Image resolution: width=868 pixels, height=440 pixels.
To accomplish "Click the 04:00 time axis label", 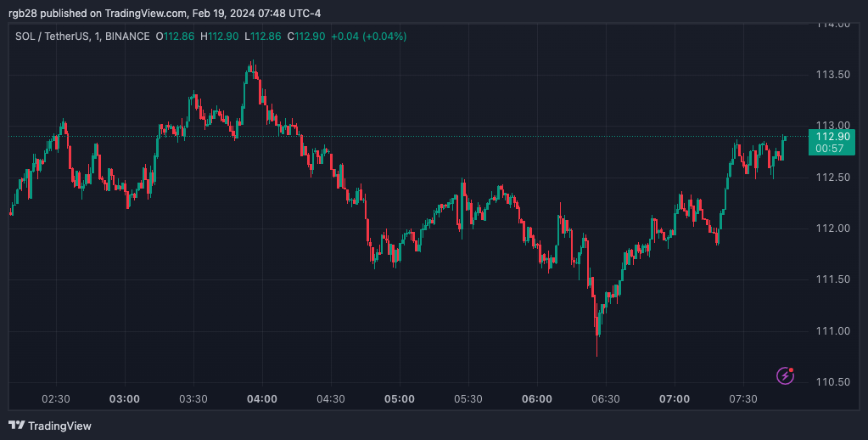I will point(261,399).
